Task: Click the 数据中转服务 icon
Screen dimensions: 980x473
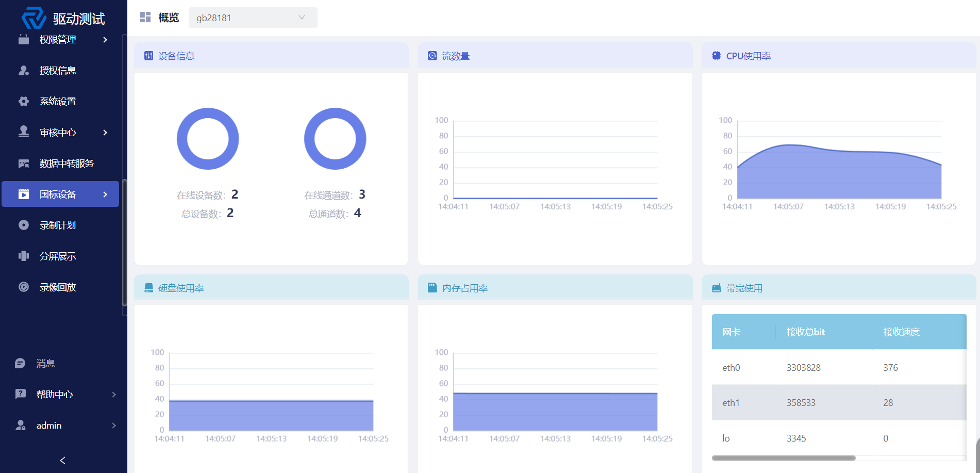Action: 24,164
